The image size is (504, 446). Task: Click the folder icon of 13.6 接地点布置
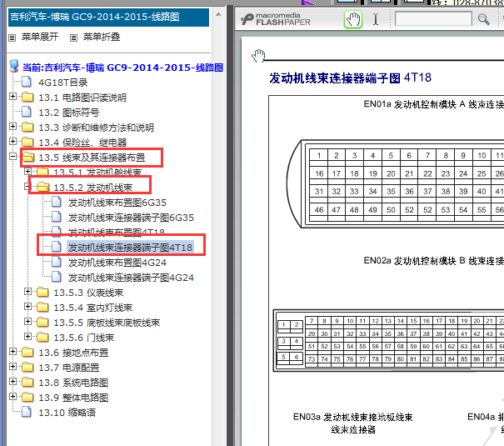point(27,352)
